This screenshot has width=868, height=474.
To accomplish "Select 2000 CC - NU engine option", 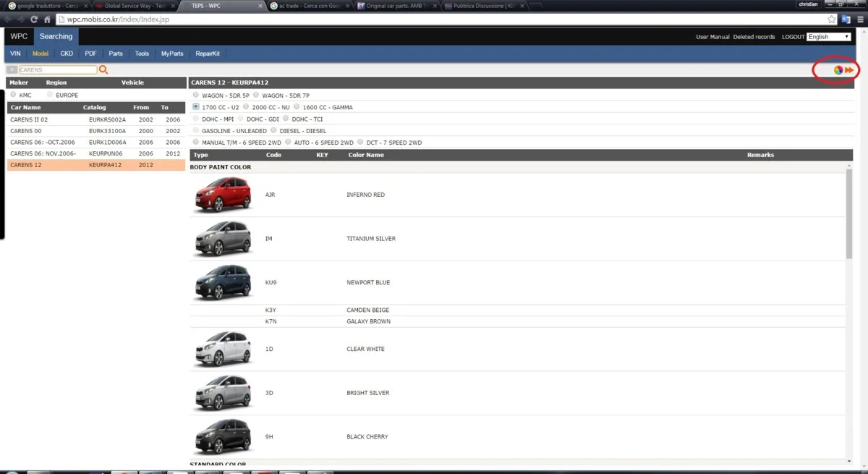I will (247, 107).
